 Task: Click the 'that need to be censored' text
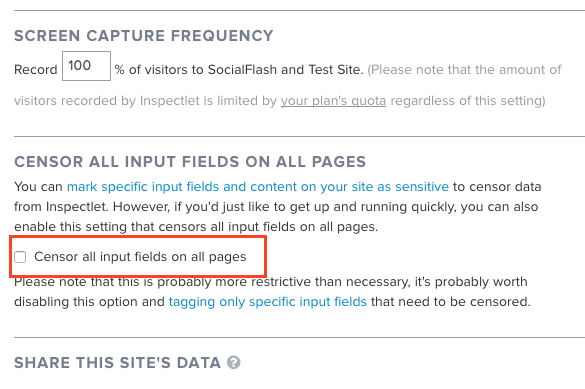pos(451,301)
